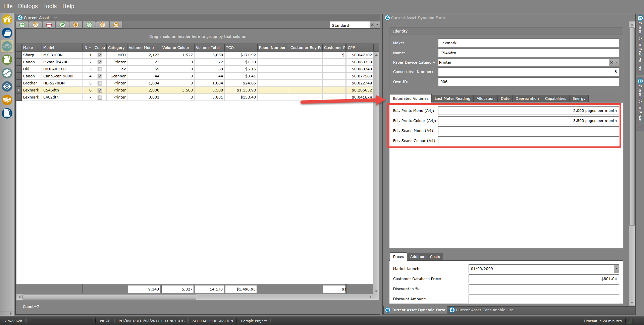
Task: Switch to the Depreciation tab
Action: click(527, 99)
